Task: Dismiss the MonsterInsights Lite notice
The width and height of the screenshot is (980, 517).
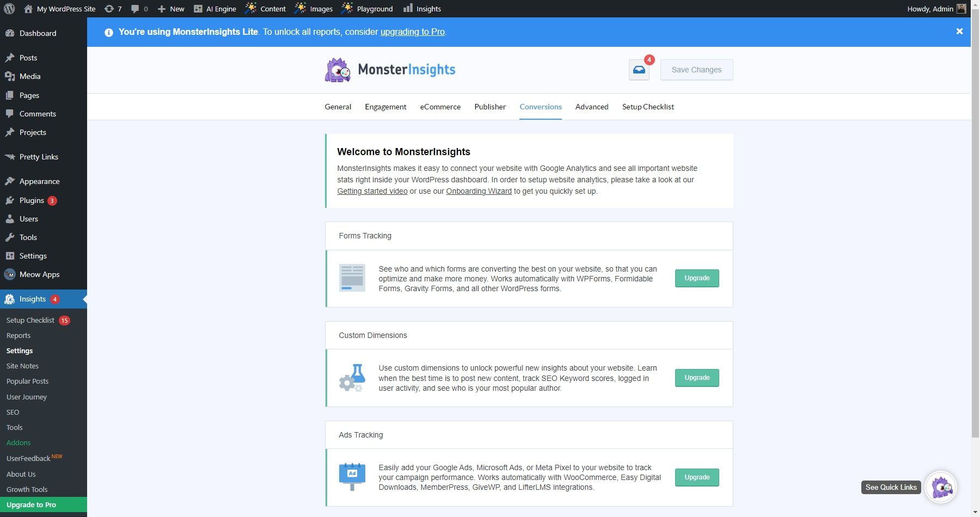Action: (x=959, y=31)
